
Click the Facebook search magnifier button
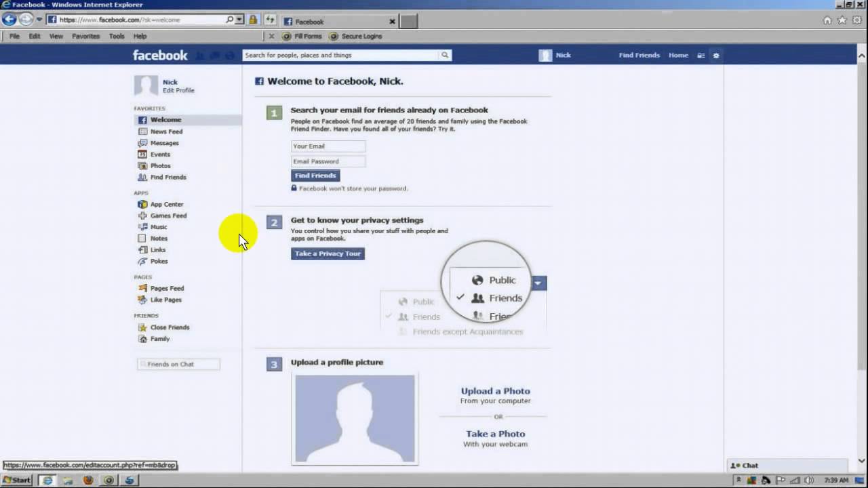tap(445, 56)
